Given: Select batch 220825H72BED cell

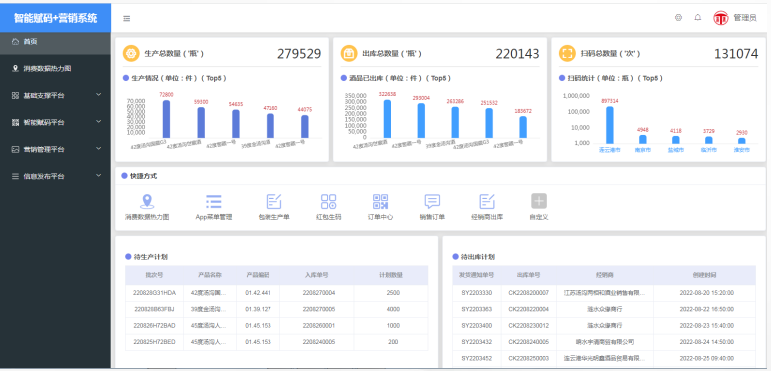Looking at the screenshot, I should (154, 342).
